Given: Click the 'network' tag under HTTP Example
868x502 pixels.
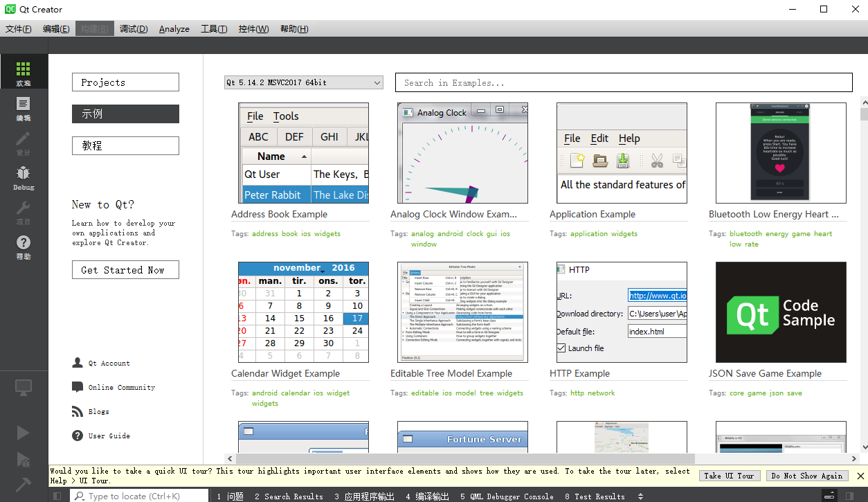Looking at the screenshot, I should [x=601, y=393].
